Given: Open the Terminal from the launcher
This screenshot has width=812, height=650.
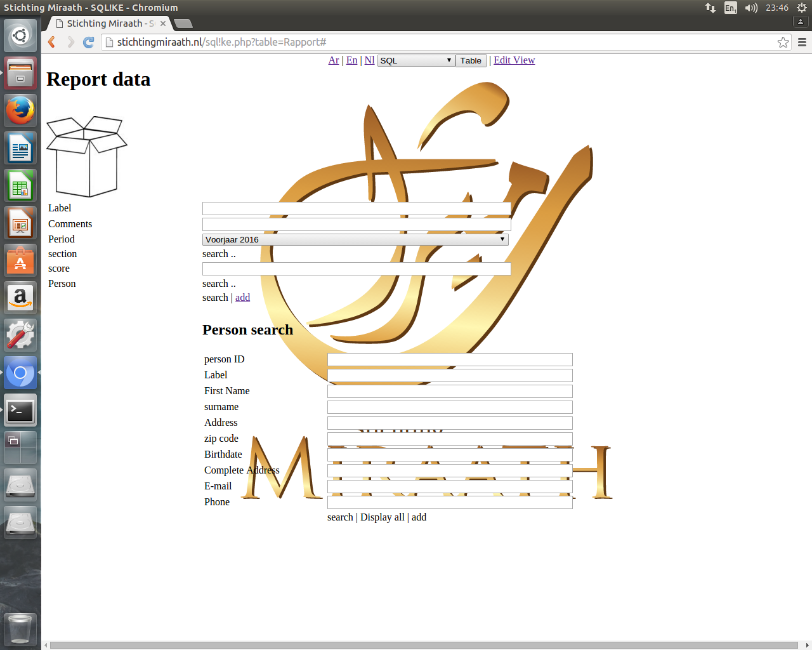Looking at the screenshot, I should (20, 410).
